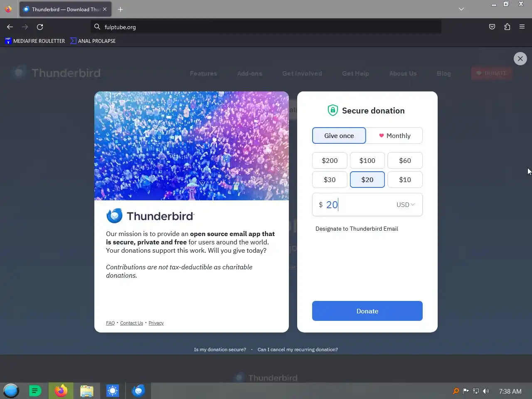Viewport: 532px width, 399px height.
Task: Reload the page with the refresh icon
Action: [40, 27]
